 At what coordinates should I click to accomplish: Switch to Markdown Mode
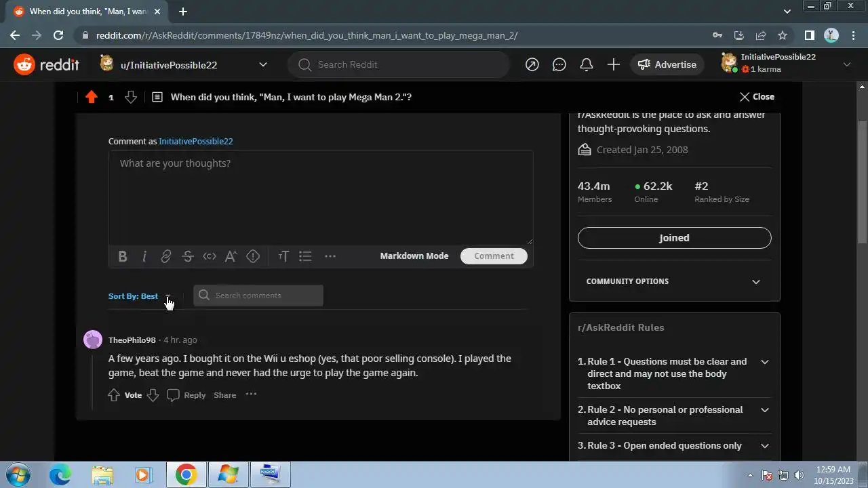point(414,256)
